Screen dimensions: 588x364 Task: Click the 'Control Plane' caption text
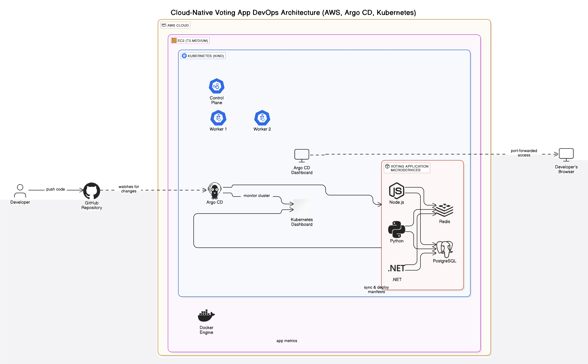pyautogui.click(x=216, y=100)
